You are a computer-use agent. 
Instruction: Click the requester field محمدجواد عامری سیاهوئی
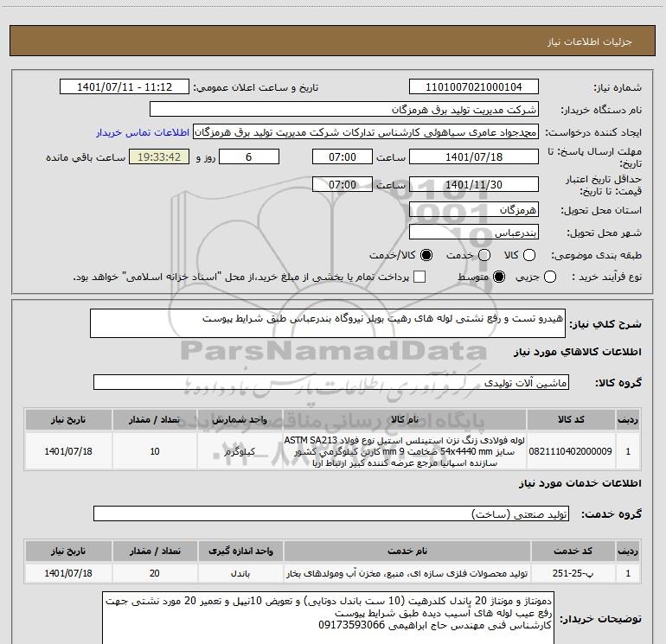pyautogui.click(x=366, y=132)
